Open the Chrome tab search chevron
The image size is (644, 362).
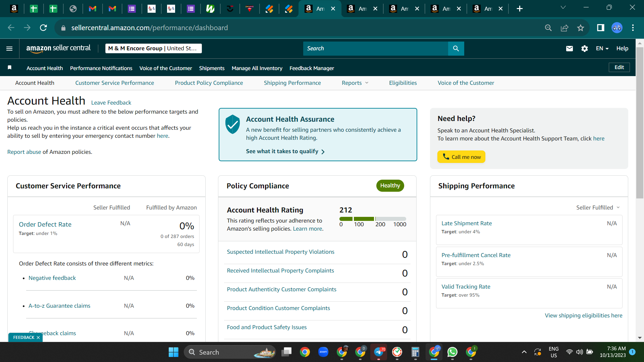[563, 7]
